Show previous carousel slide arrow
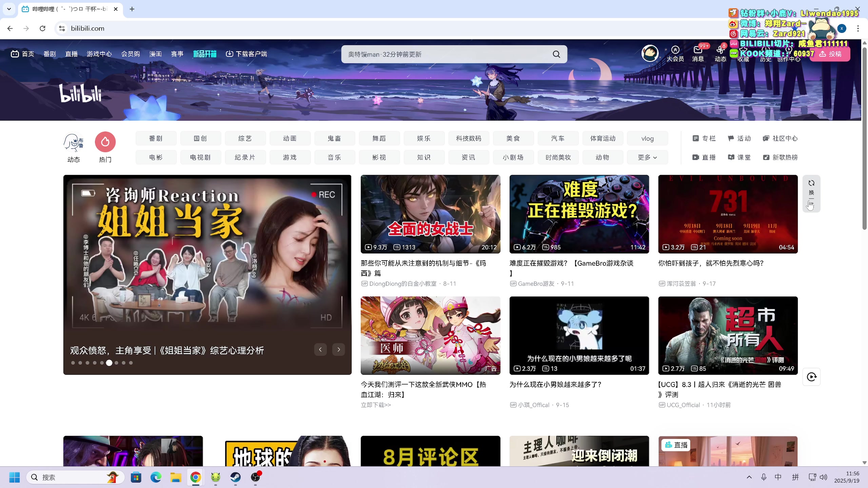This screenshot has height=488, width=868. pos(320,349)
